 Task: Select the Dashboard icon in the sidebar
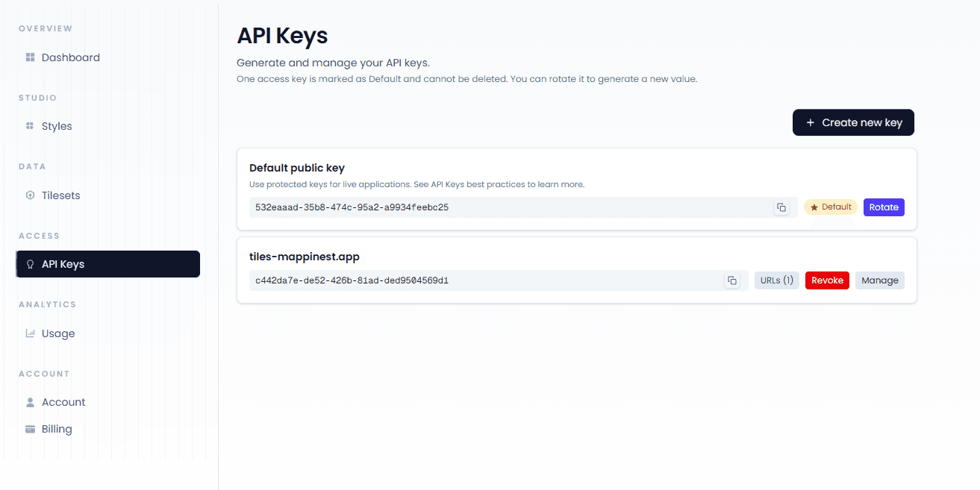coord(30,57)
